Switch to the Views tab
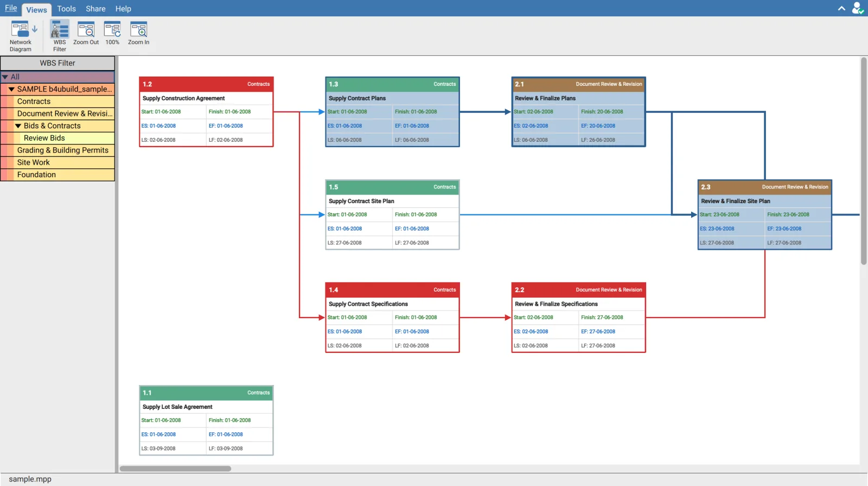 pyautogui.click(x=36, y=10)
